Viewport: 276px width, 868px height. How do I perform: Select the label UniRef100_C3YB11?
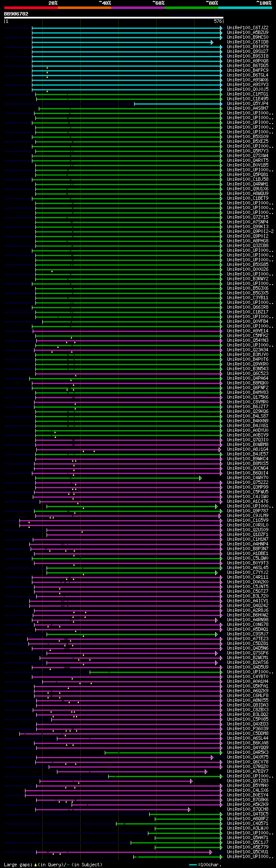point(248,298)
